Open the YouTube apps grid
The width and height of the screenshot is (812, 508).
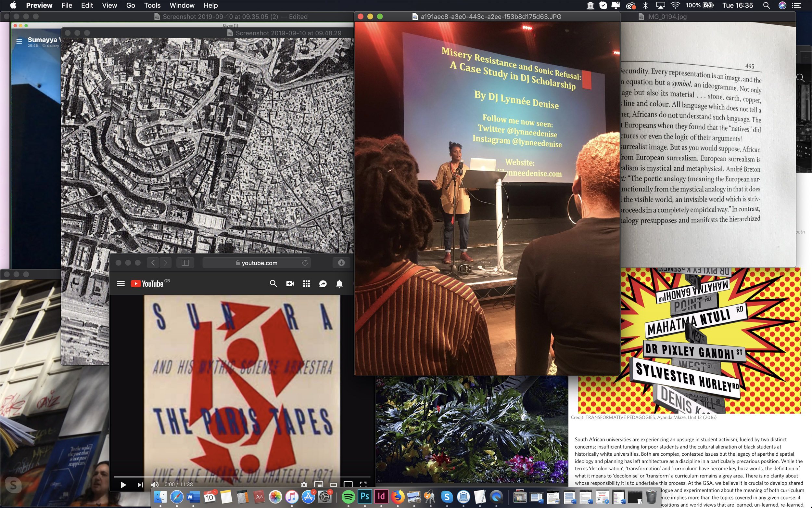(306, 283)
